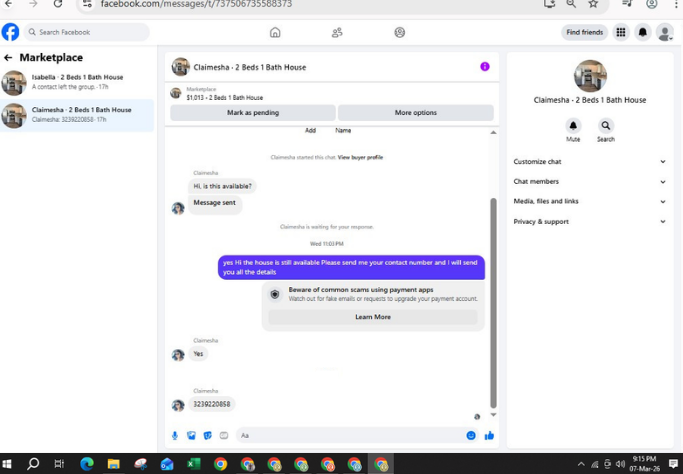This screenshot has width=683, height=474.
Task: Show hidden system tray icons
Action: [x=581, y=464]
